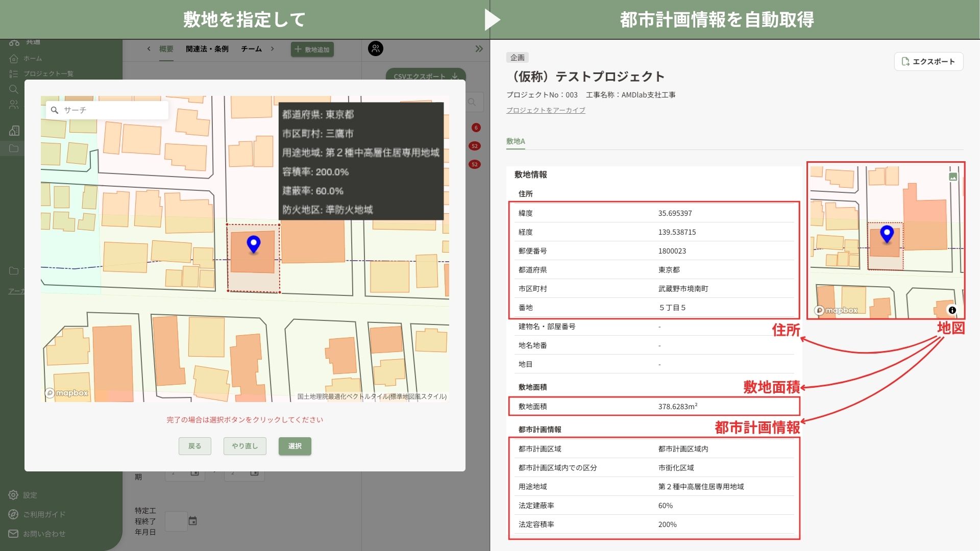Viewport: 980px width, 551px height.
Task: Open 設定 gear icon in sidebar
Action: pos(13,495)
